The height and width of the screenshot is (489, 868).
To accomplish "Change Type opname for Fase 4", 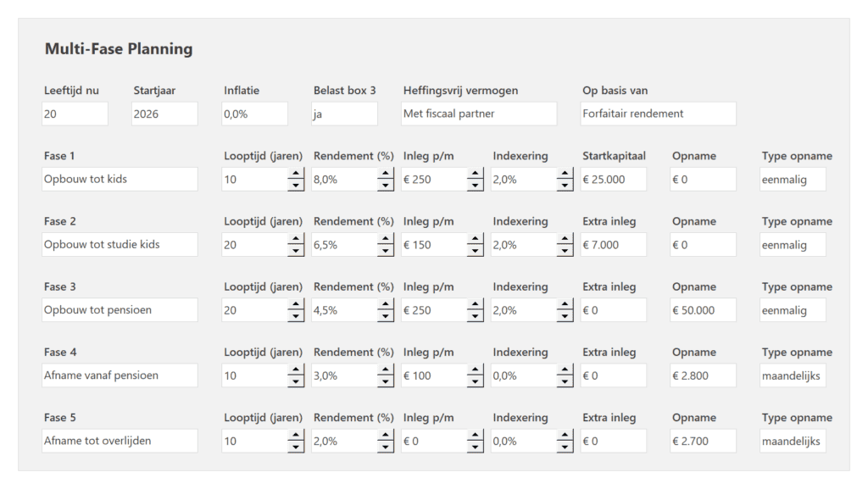I will (x=793, y=375).
